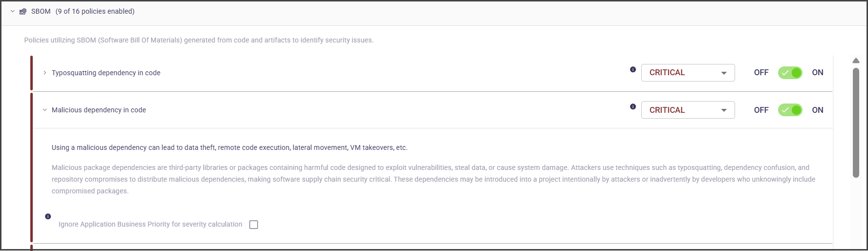The height and width of the screenshot is (251, 868).
Task: Click the policy list vertical scrollbar thumb
Action: point(856,122)
